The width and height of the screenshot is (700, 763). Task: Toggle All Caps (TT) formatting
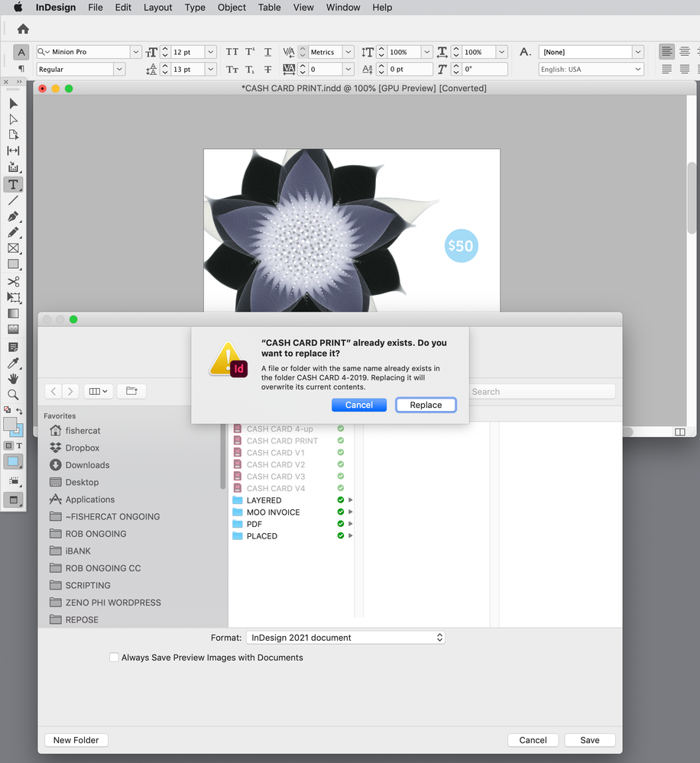pos(232,52)
